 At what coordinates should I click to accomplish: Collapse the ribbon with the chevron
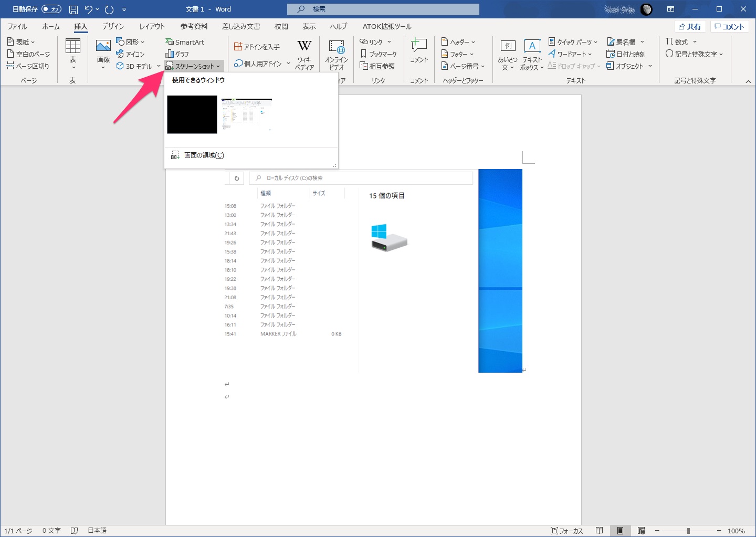pyautogui.click(x=748, y=81)
